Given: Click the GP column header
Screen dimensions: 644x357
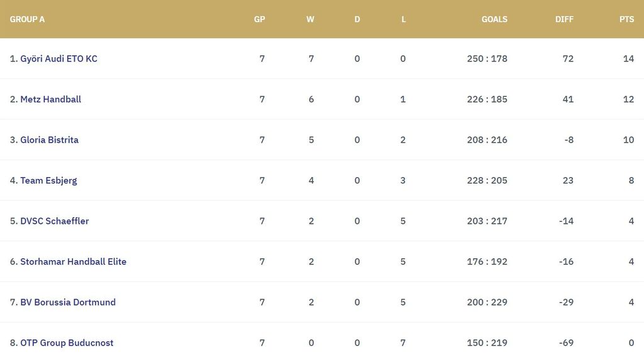Looking at the screenshot, I should (259, 19).
